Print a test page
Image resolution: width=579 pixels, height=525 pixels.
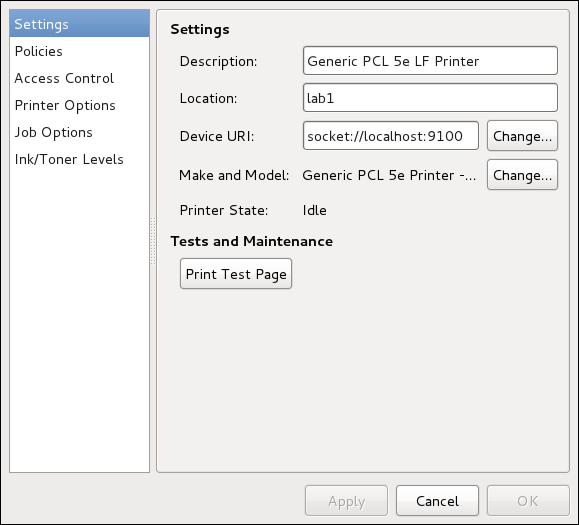pos(236,274)
